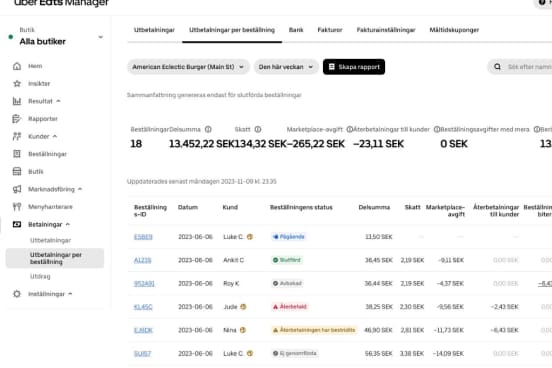Click the Inställningar gear icon
The image size is (552, 368).
(x=17, y=294)
